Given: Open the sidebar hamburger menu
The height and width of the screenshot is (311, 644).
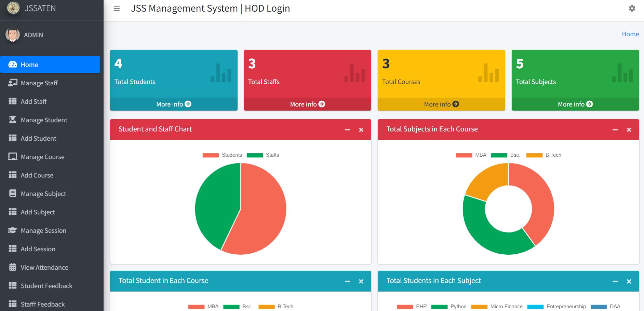Looking at the screenshot, I should pos(116,8).
